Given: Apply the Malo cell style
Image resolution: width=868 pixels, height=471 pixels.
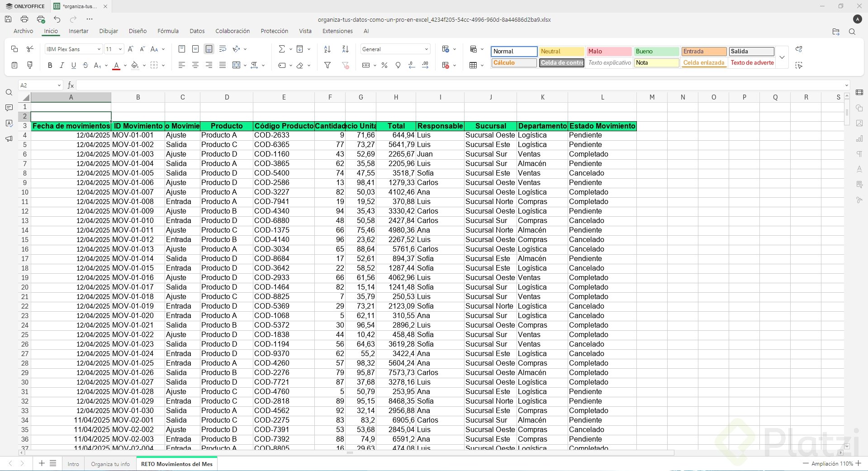Looking at the screenshot, I should (609, 52).
